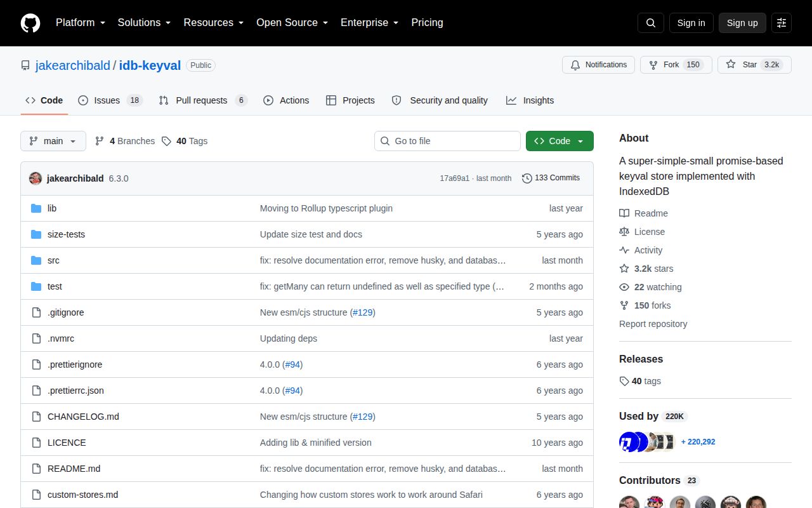Switch to the Pull requests tab
812x508 pixels.
[x=202, y=100]
